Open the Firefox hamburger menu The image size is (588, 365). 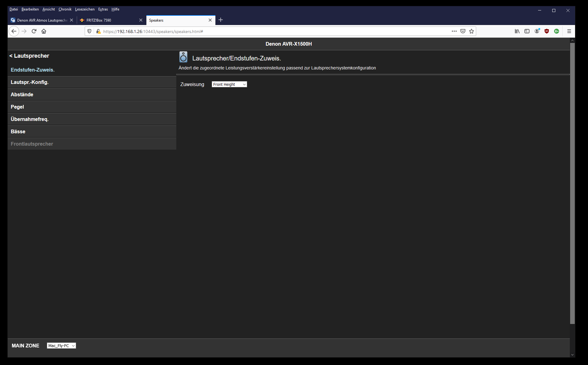569,31
